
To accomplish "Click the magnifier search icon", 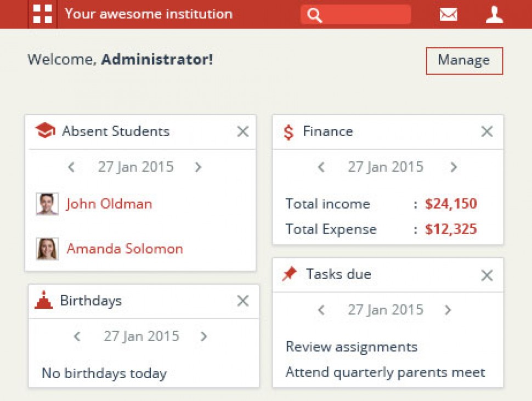I will (x=314, y=15).
